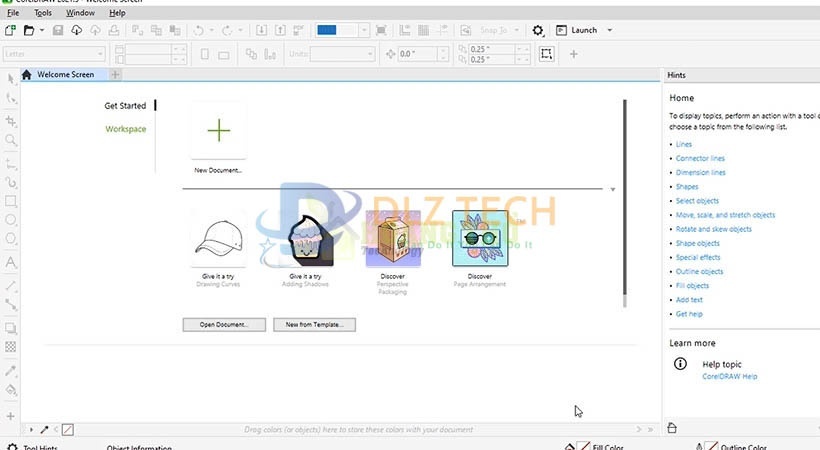Screen dimensions: 820x450
Task: Click the New document icon in toolbar
Action: tap(10, 31)
